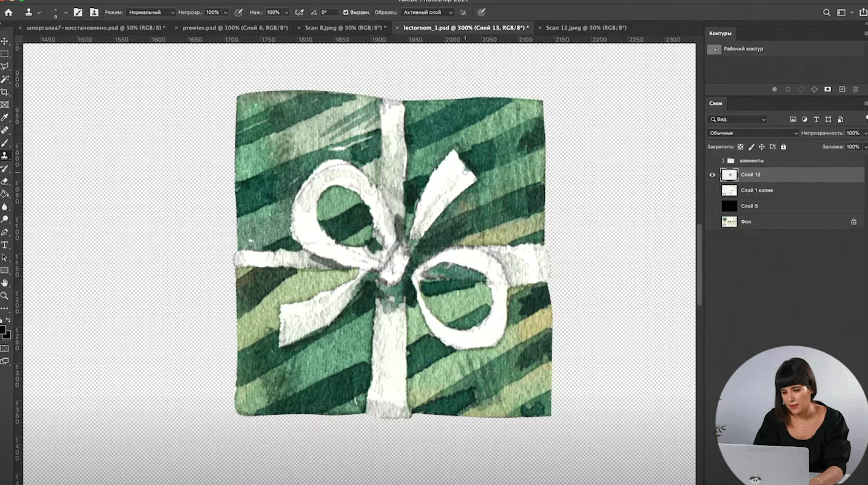
Task: Click the angle input field
Action: pyautogui.click(x=329, y=12)
